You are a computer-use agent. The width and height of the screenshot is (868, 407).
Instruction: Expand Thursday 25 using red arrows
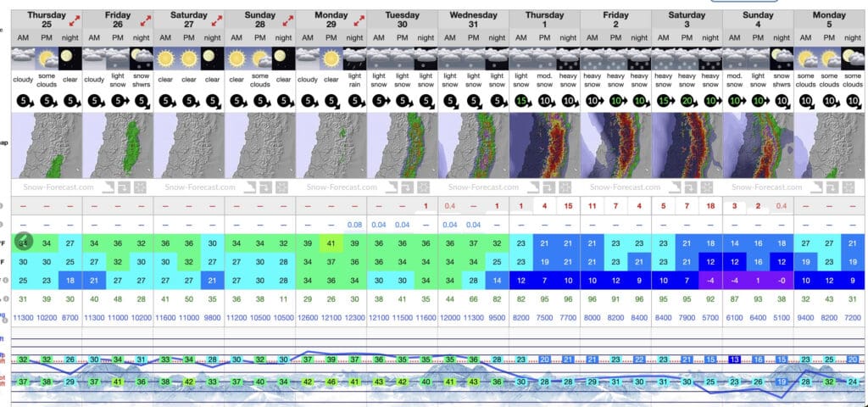point(73,20)
